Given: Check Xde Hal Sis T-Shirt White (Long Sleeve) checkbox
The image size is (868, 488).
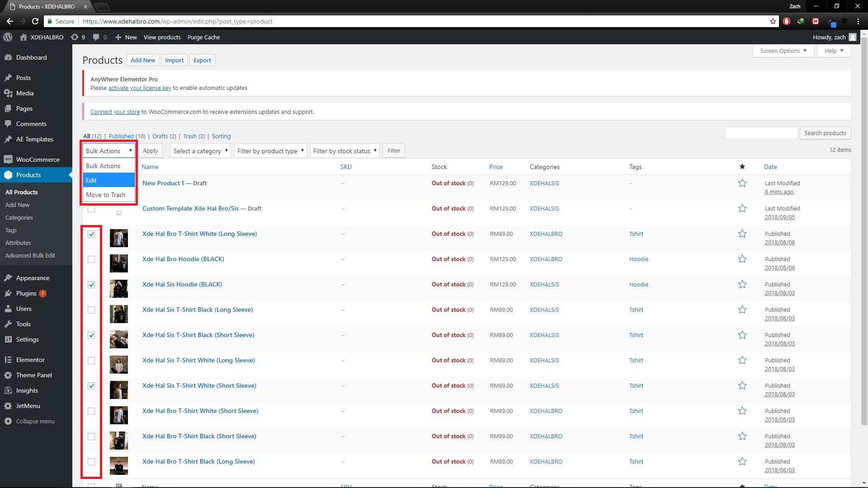Looking at the screenshot, I should tap(91, 361).
